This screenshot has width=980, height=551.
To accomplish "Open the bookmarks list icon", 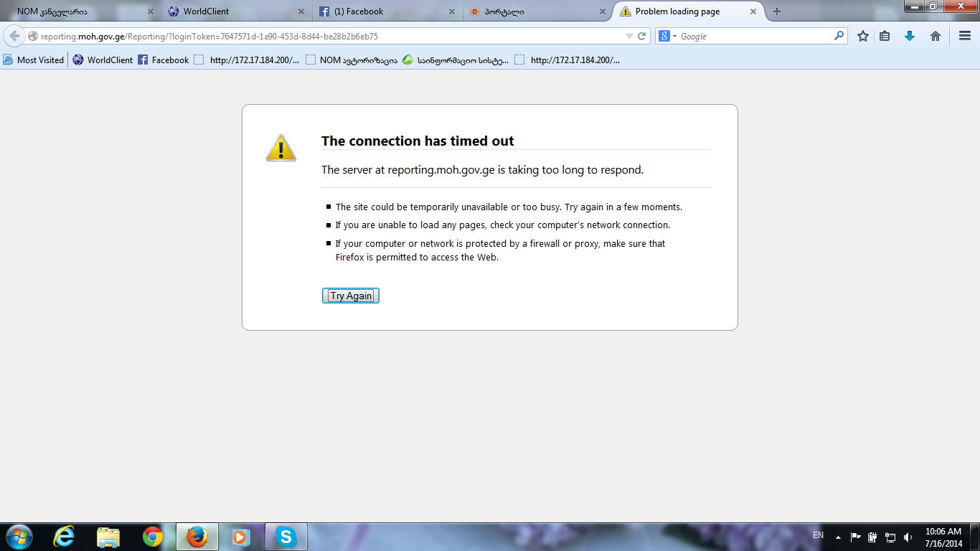I will (885, 36).
